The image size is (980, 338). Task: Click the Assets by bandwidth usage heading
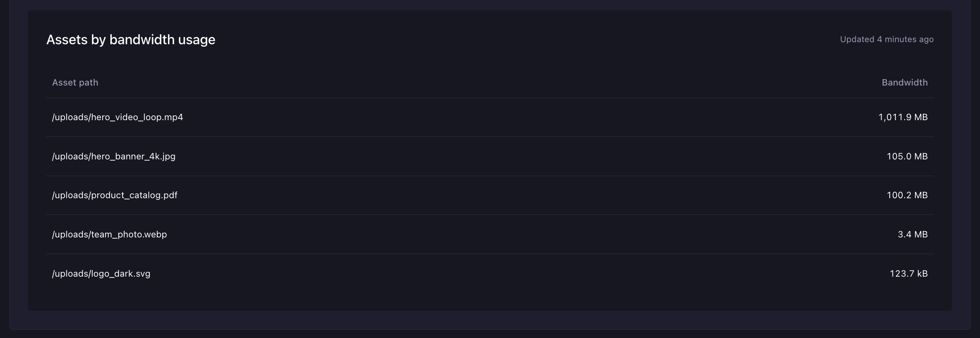[x=131, y=40]
